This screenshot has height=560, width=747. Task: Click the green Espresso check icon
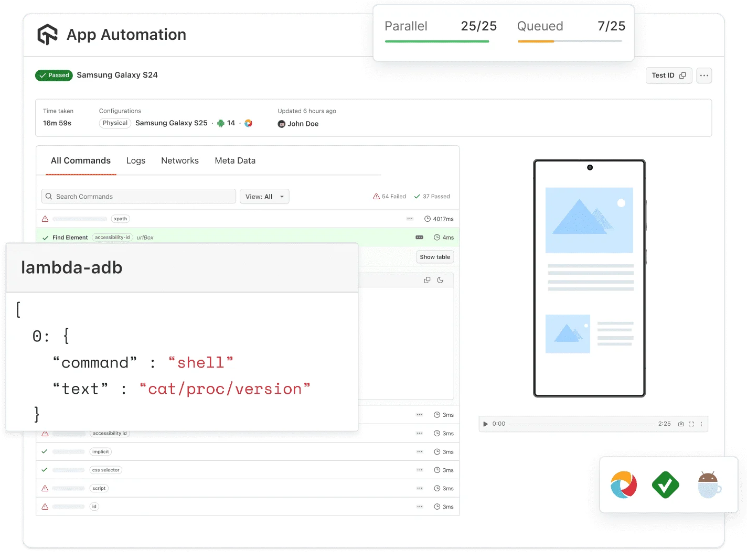pyautogui.click(x=666, y=485)
